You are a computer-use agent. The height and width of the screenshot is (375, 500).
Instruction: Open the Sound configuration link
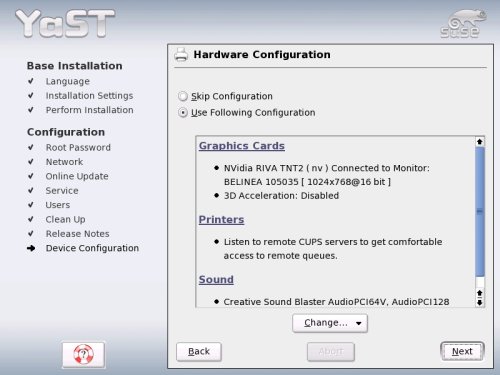click(x=216, y=280)
